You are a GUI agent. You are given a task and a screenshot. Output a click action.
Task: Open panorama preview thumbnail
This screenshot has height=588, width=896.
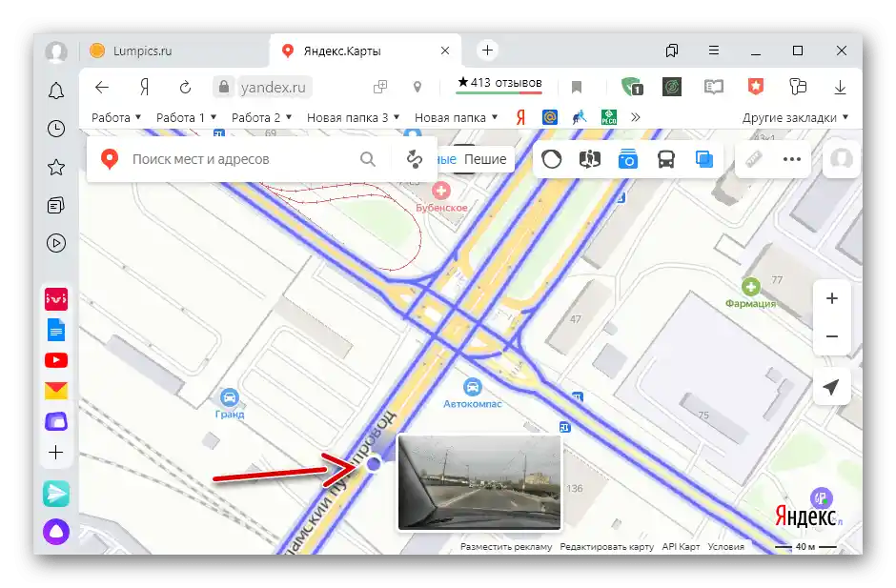(x=479, y=482)
